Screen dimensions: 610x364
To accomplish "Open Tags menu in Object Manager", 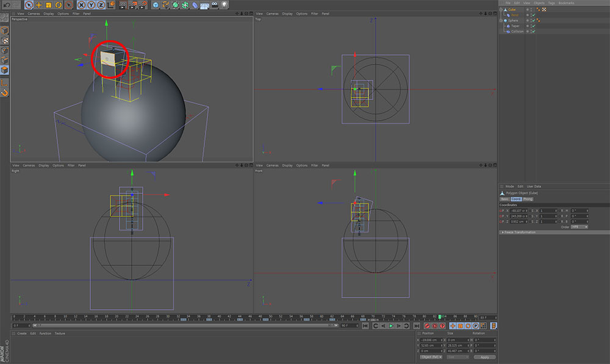I will click(551, 2).
